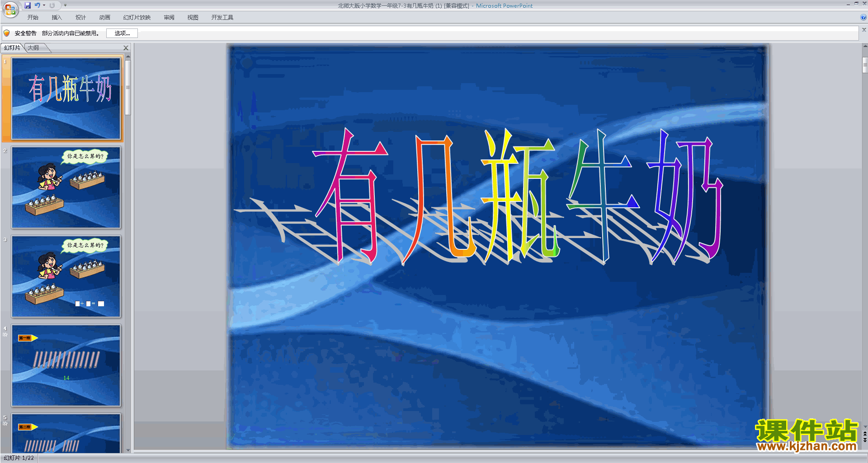Go to previous slide double-arrow button
The image size is (868, 463).
865,434
